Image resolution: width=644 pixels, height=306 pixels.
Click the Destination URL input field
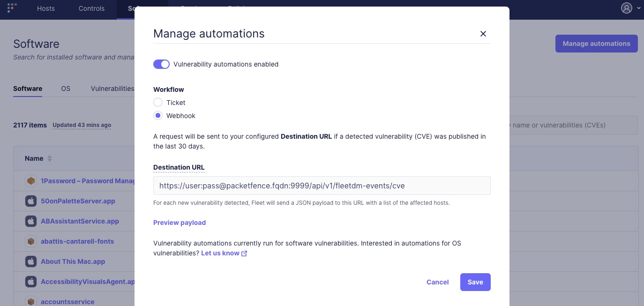322,186
